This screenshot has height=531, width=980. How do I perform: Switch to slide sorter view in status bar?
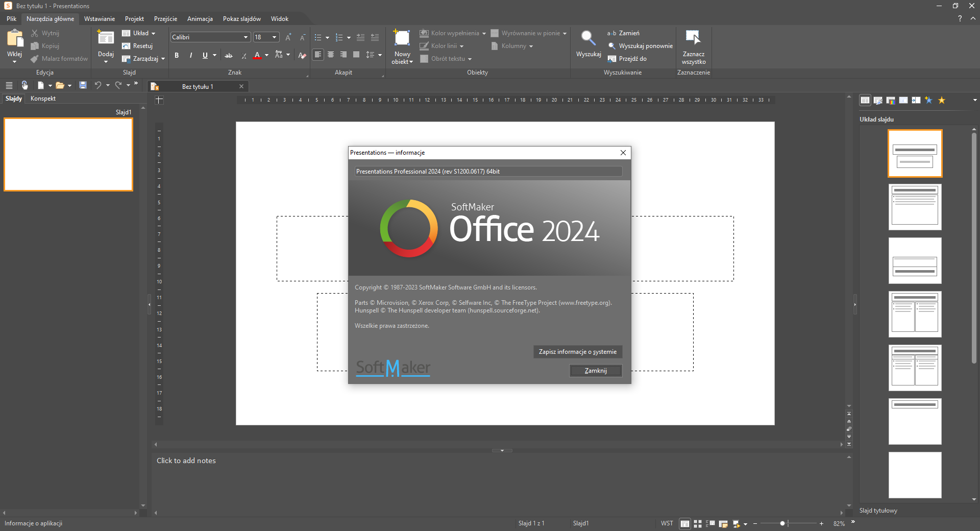tap(698, 523)
